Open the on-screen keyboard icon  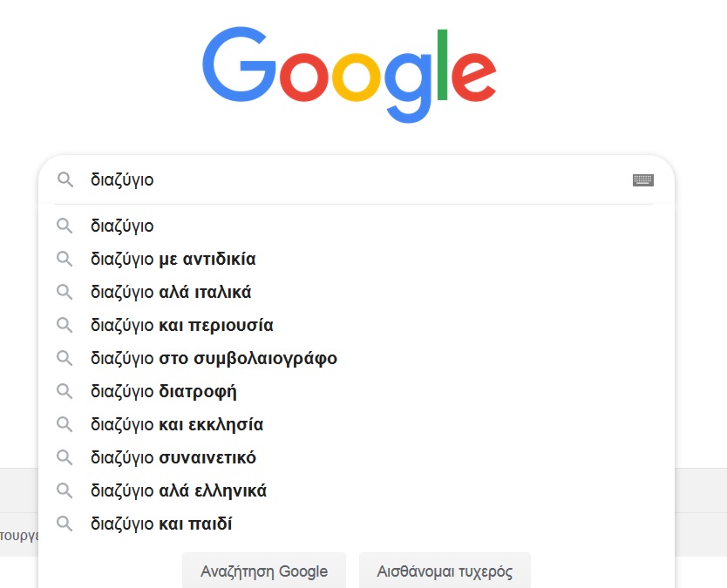(x=642, y=180)
